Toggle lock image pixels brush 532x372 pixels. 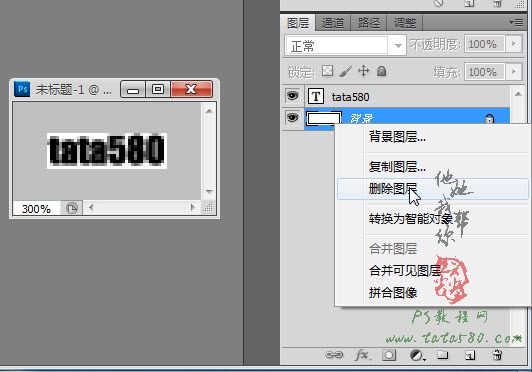pos(345,71)
